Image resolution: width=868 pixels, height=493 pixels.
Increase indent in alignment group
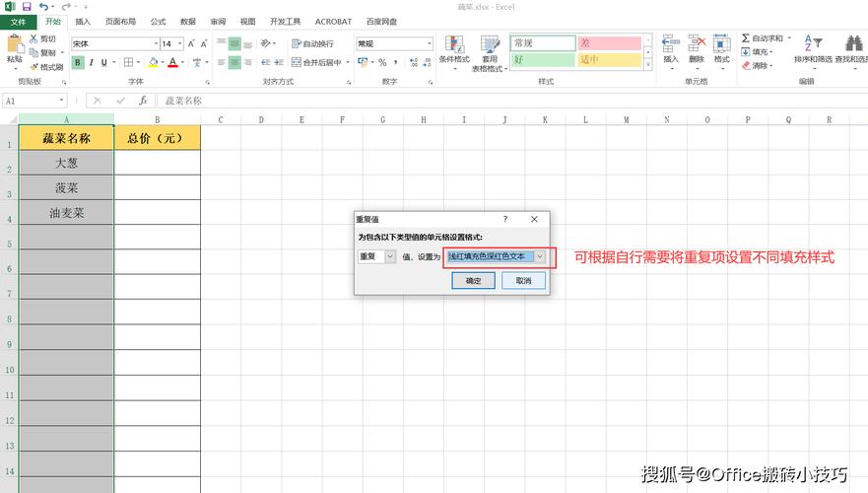tap(279, 62)
